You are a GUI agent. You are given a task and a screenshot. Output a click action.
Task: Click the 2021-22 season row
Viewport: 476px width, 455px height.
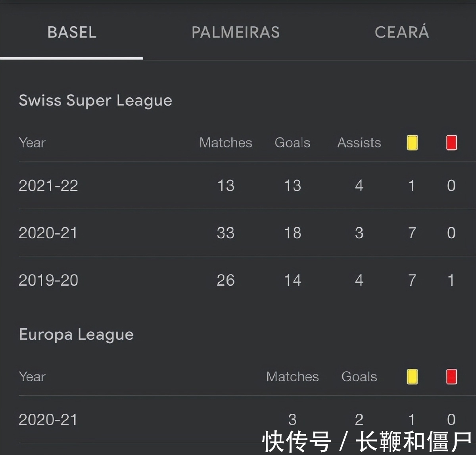point(238,185)
